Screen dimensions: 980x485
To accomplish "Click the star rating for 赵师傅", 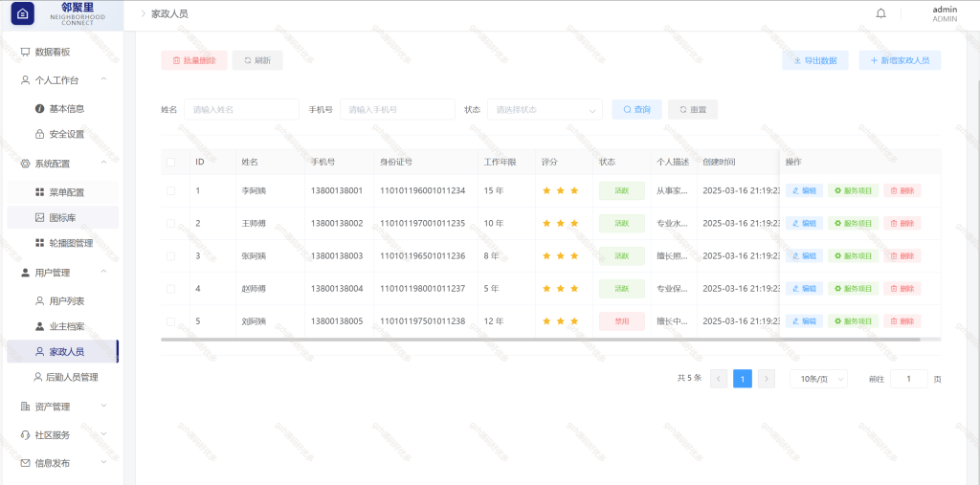I will (x=561, y=289).
